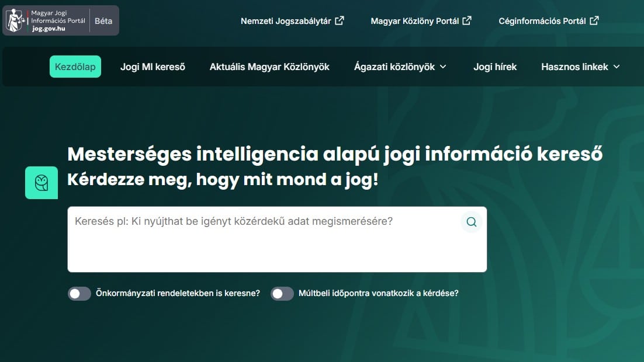Select the Kezdőlap navigation tab
The image size is (644, 362).
pos(75,67)
